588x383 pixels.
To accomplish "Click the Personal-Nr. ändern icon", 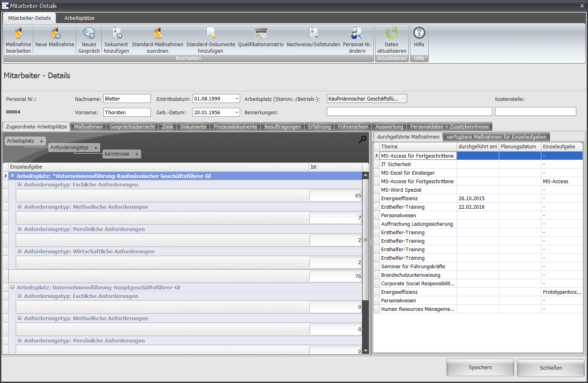I will click(x=357, y=33).
